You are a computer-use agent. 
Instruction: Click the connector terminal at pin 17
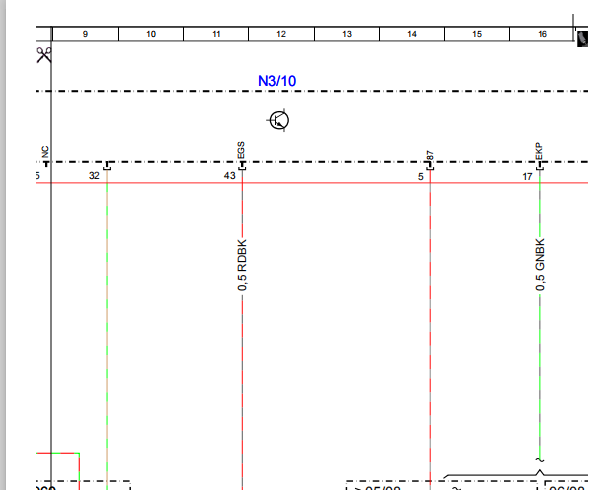point(540,166)
